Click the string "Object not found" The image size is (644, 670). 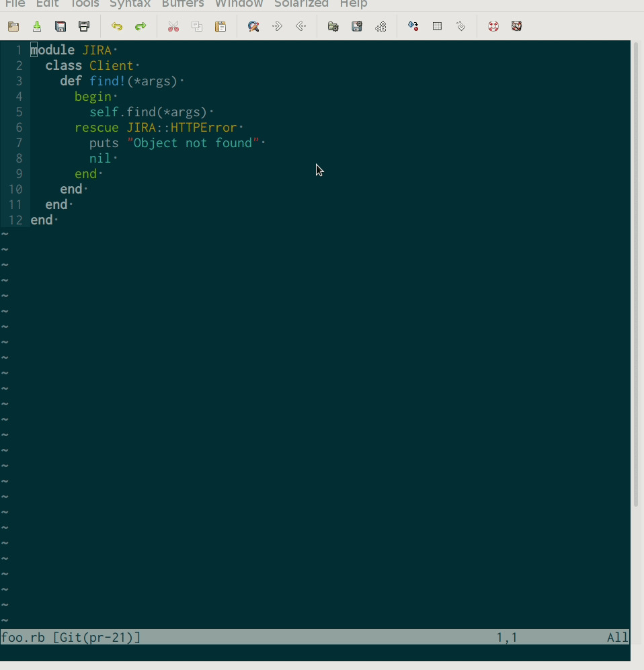[x=193, y=142]
